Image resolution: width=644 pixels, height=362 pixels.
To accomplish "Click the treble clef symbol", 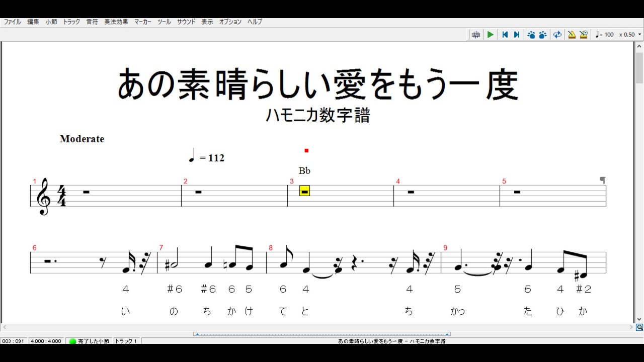I will tap(44, 196).
